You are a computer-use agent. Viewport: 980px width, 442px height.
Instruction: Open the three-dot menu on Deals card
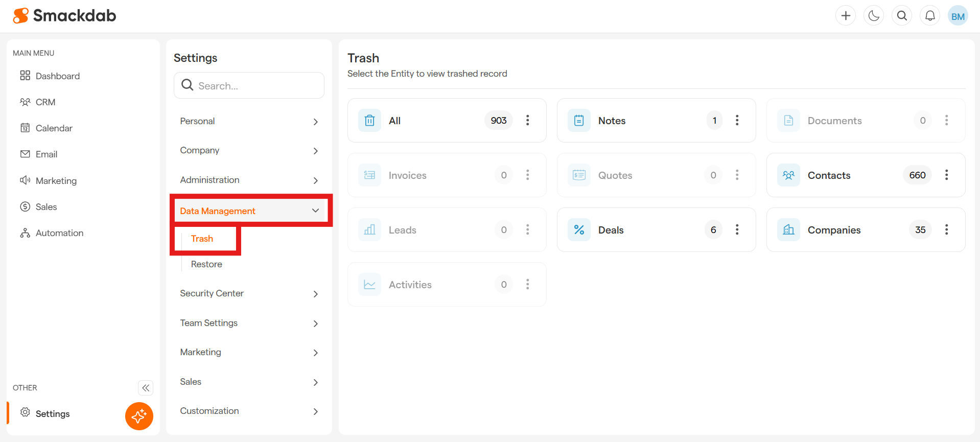pyautogui.click(x=737, y=230)
